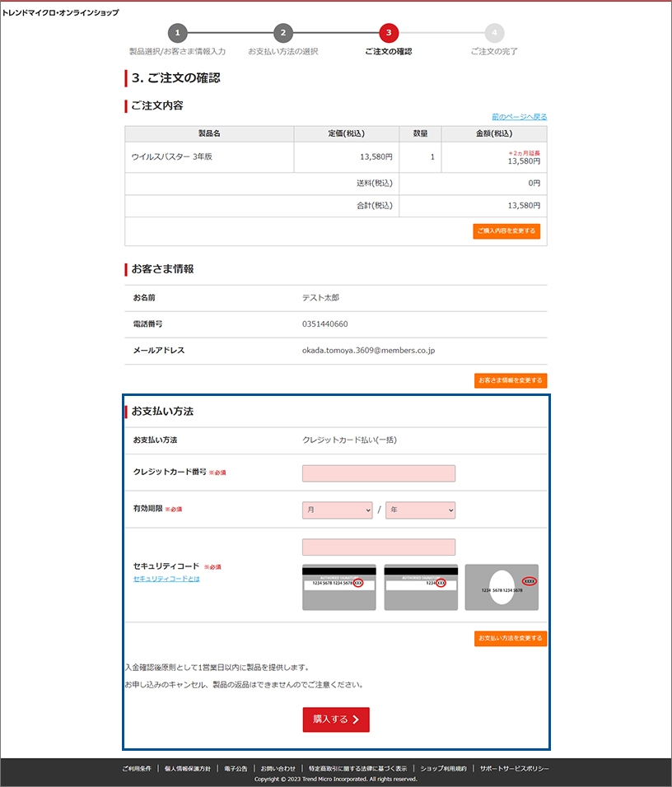Click ご注文の完了 step label
Viewport: 672px width, 787px height.
click(494, 51)
